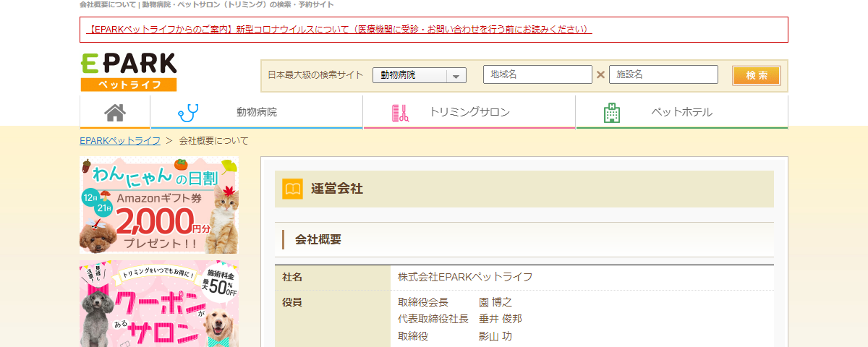Click the name 影山 功
The image size is (868, 347).
pyautogui.click(x=495, y=336)
